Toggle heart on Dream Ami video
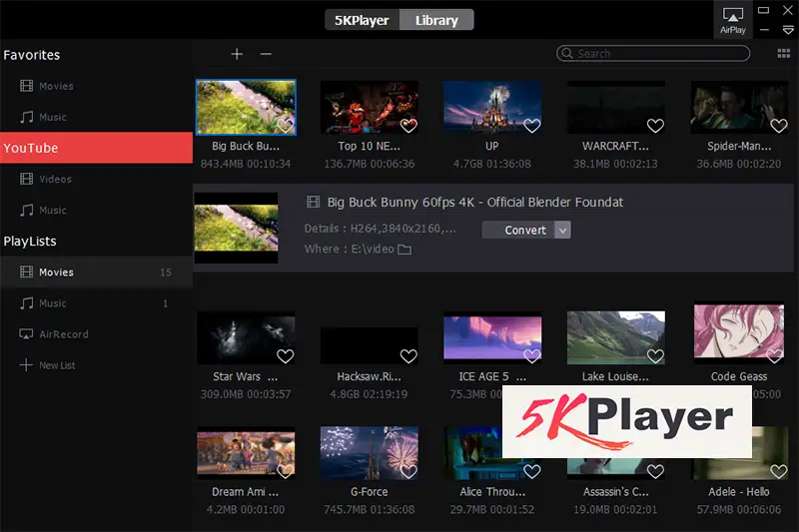The width and height of the screenshot is (799, 532). [x=286, y=471]
